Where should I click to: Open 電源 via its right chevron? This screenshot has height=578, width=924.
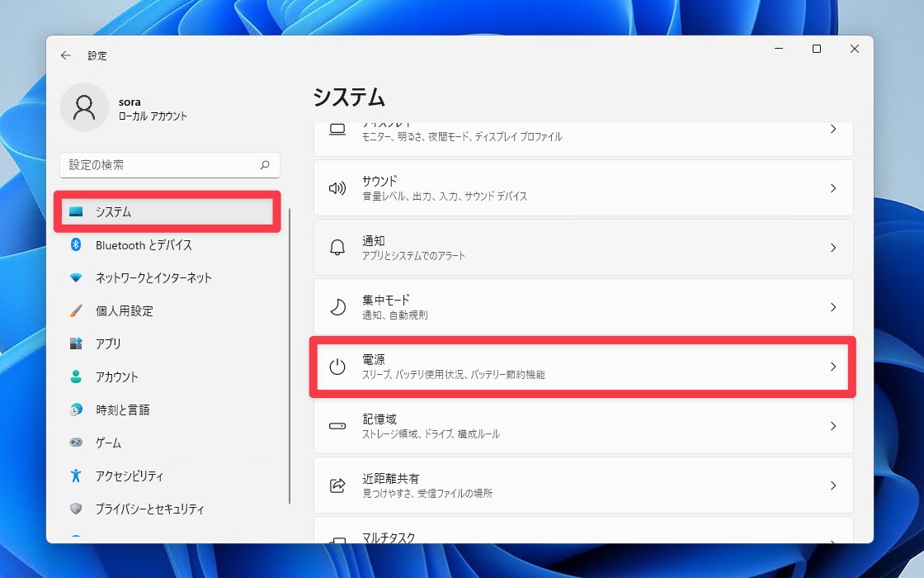pos(833,367)
